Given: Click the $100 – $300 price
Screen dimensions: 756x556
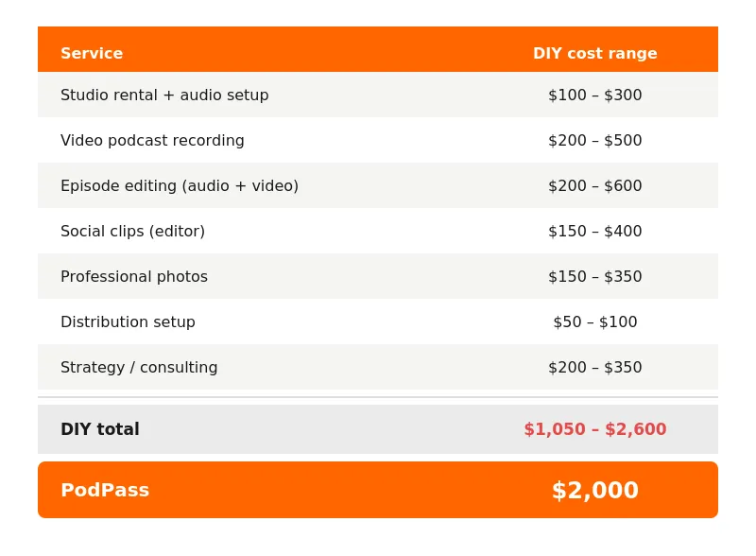Looking at the screenshot, I should [x=594, y=95].
